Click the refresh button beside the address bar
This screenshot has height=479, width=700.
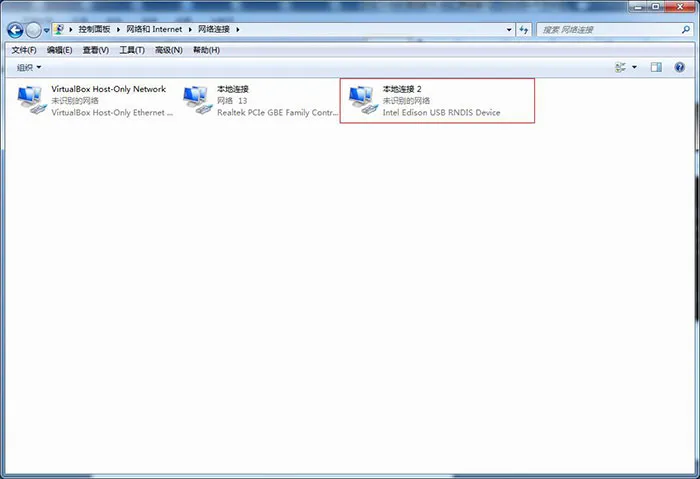[x=524, y=30]
